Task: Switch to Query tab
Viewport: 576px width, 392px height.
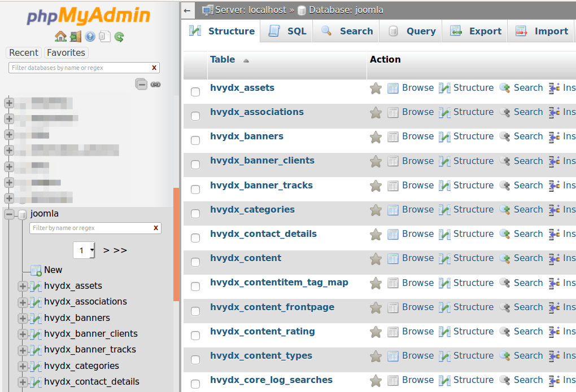Action: point(412,31)
